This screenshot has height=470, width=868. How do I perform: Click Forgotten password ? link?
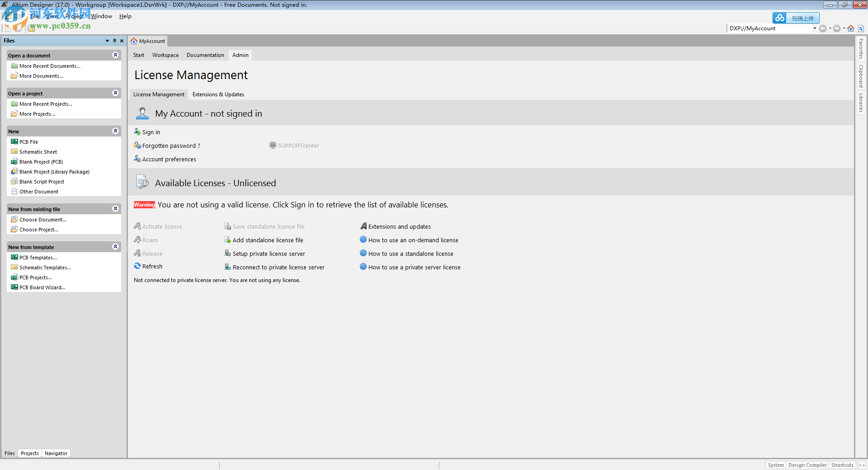point(171,146)
